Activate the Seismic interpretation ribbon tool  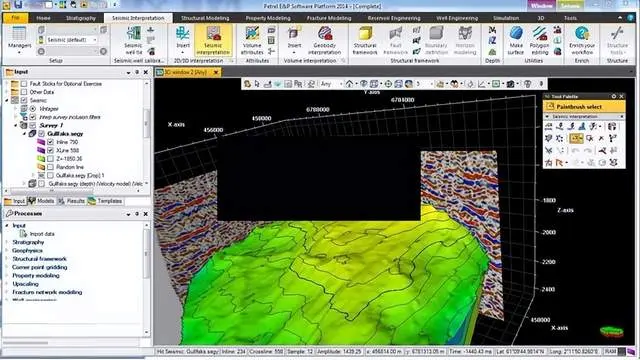(213, 40)
